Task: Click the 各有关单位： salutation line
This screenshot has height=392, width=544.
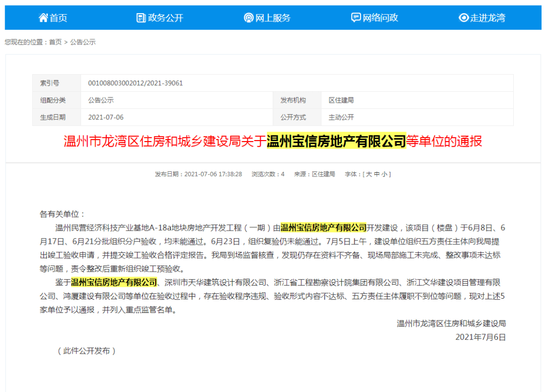Action: click(x=62, y=214)
